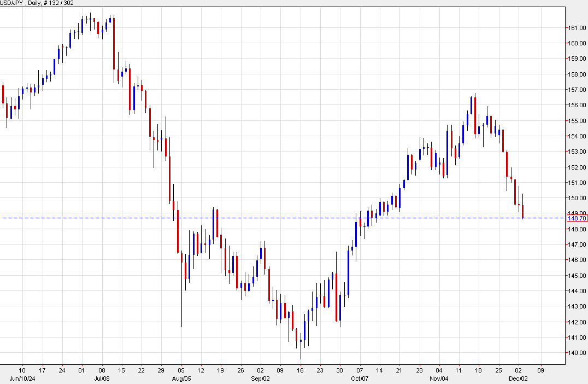Click the Nov/04 date axis label
588x384 pixels.
[440, 377]
